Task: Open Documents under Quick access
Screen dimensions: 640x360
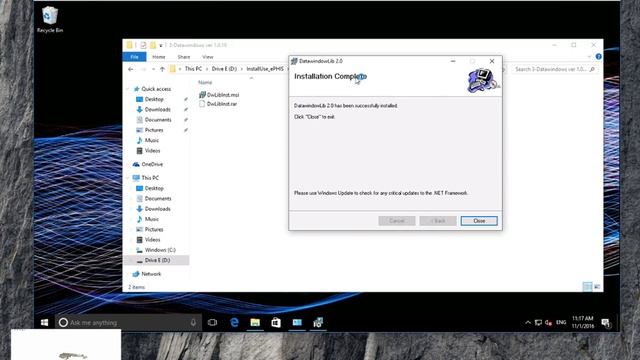Action: (x=158, y=120)
